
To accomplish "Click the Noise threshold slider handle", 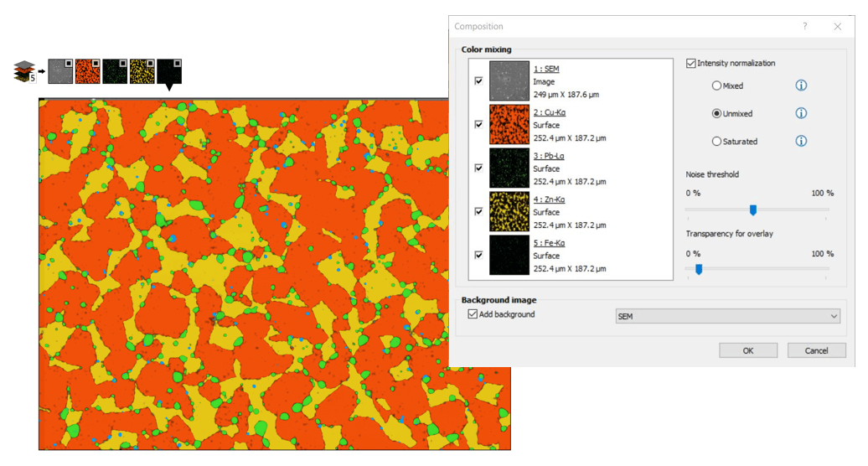I will (x=753, y=210).
